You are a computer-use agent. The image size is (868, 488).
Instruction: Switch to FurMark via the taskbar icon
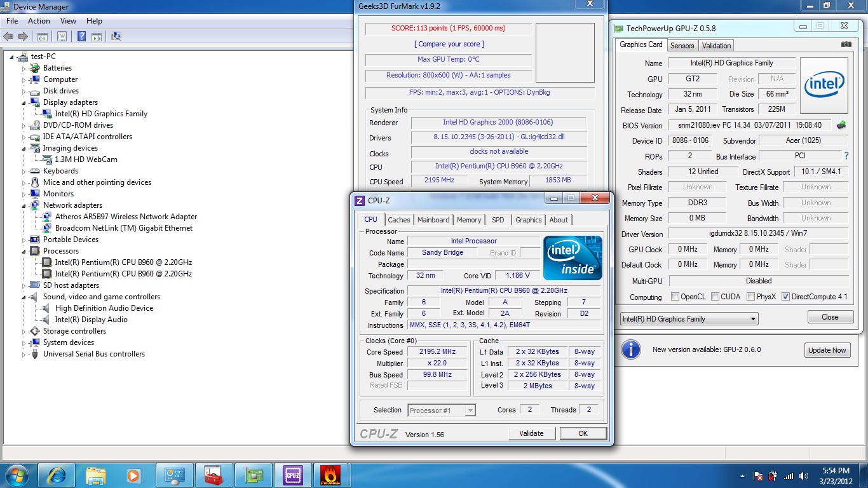(x=331, y=475)
